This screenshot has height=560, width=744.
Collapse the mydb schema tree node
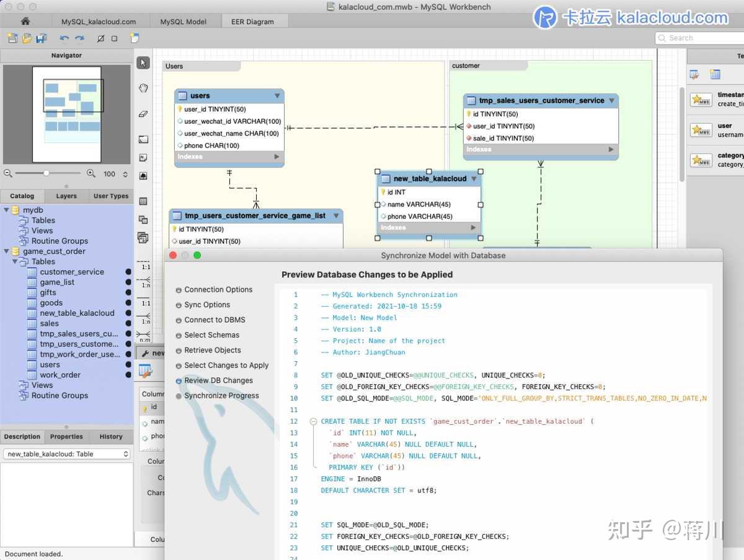[x=7, y=210]
